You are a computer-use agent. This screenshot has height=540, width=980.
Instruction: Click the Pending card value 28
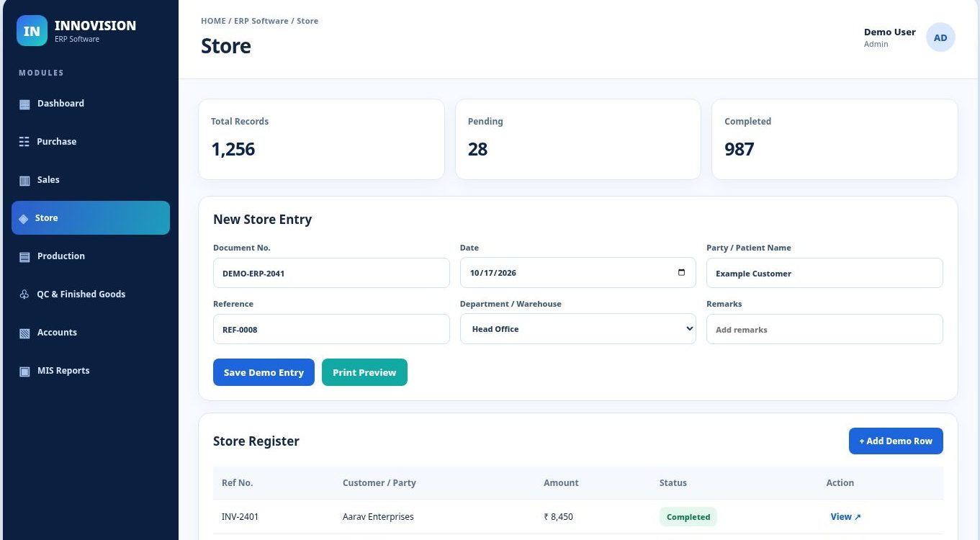478,149
